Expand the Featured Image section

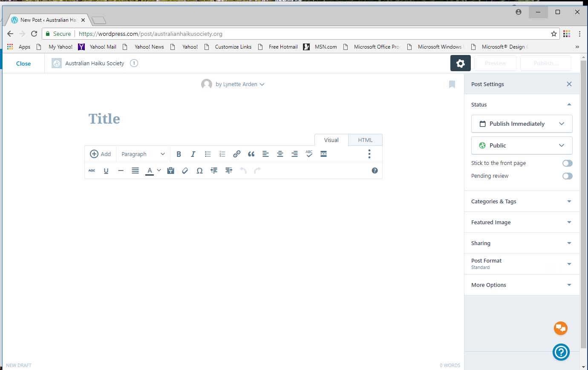click(522, 223)
